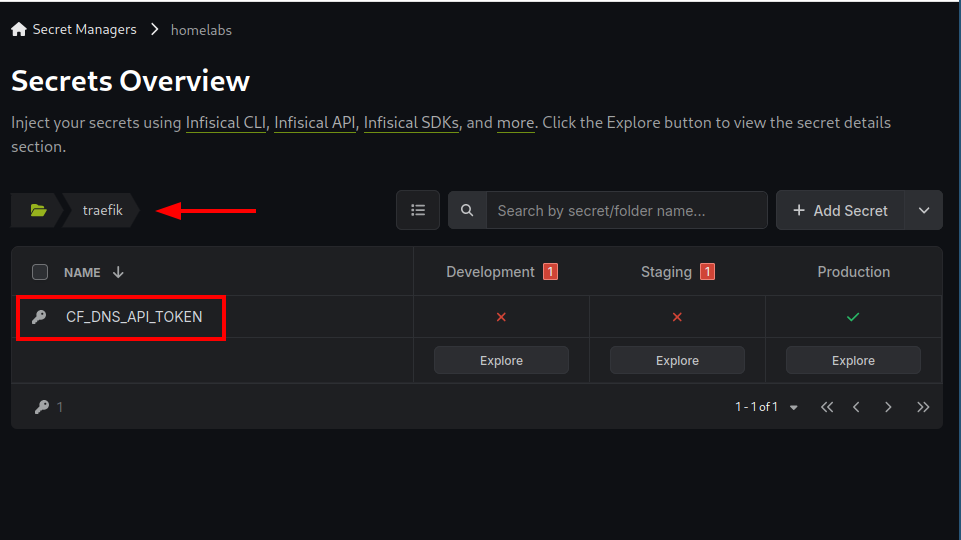Click the key icon beside CF_DNS_API_TOKEN

(x=39, y=317)
